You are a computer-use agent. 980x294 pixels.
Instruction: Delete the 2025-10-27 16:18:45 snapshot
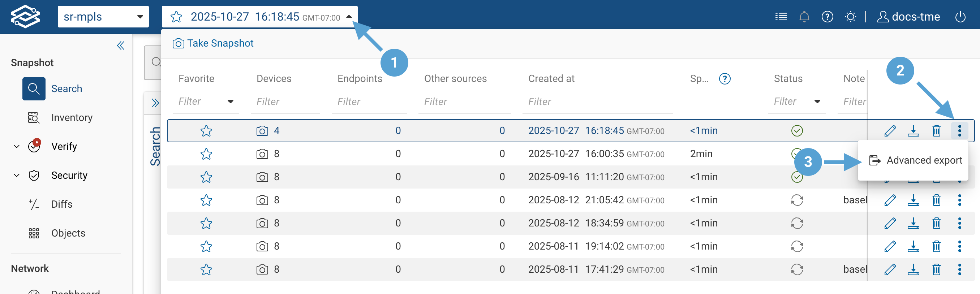(x=936, y=131)
